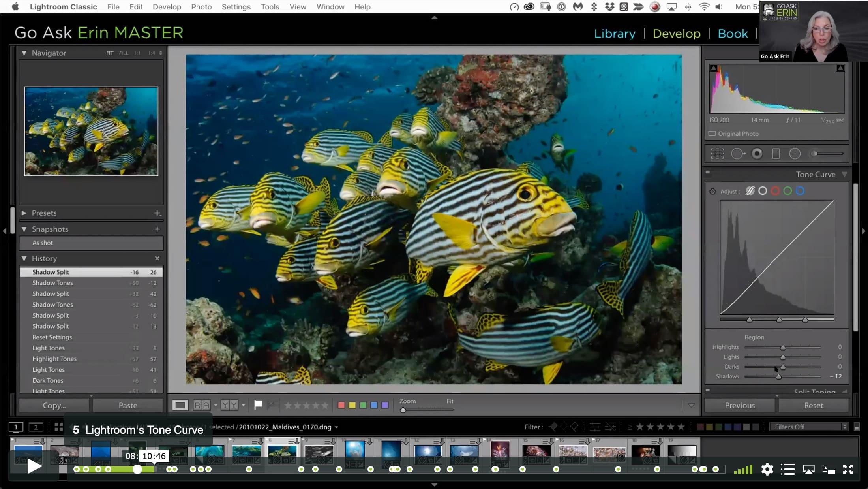Collapse the History panel
The height and width of the screenshot is (489, 868).
(24, 258)
